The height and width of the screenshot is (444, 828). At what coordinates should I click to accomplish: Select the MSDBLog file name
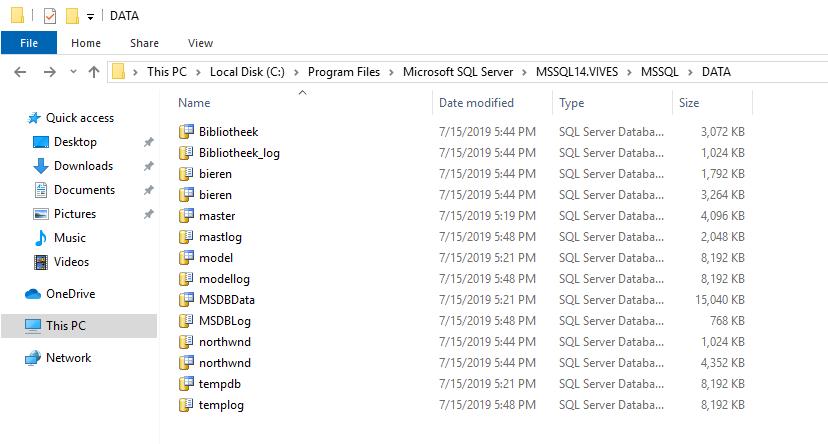[x=224, y=321]
